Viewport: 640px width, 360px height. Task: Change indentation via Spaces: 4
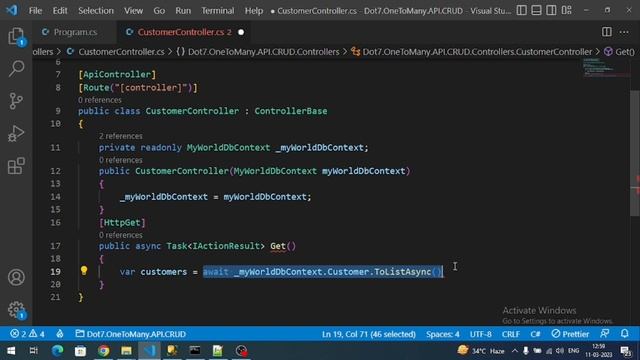coord(442,334)
